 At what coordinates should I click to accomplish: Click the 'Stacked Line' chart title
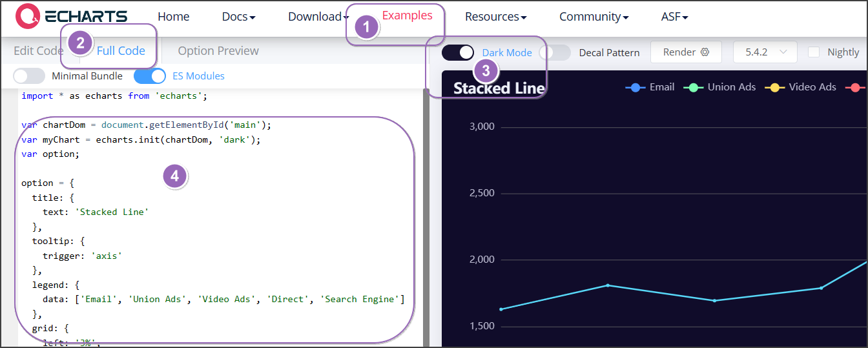click(x=499, y=88)
